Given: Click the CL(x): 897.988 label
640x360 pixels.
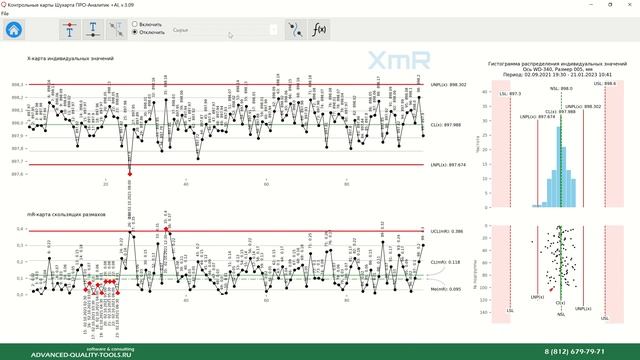Looking at the screenshot, I should pyautogui.click(x=446, y=125).
